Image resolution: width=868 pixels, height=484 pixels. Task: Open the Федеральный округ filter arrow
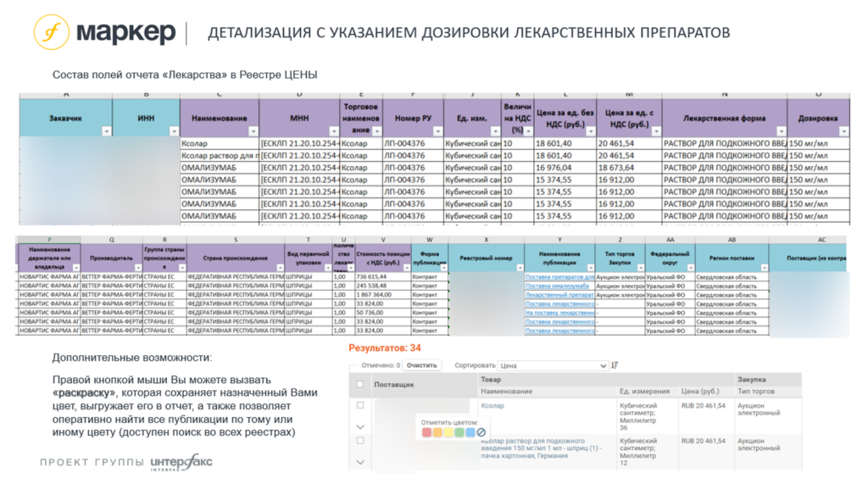tap(690, 268)
